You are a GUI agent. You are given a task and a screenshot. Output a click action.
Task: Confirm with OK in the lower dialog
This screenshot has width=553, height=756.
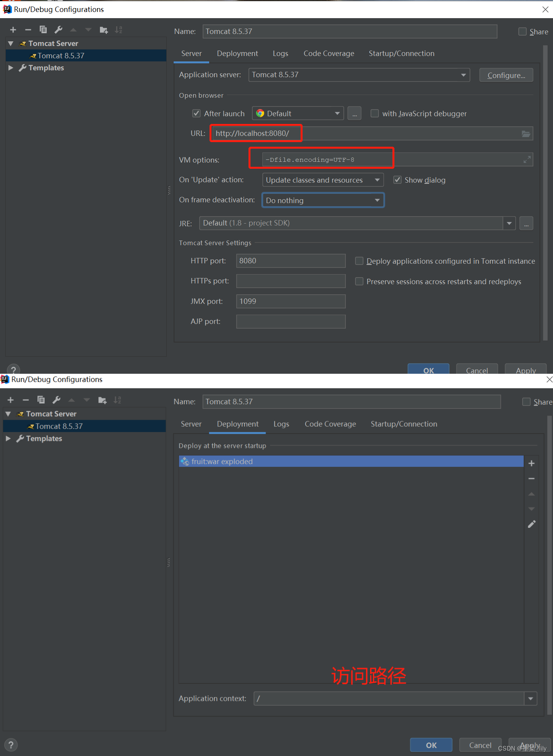tap(431, 745)
